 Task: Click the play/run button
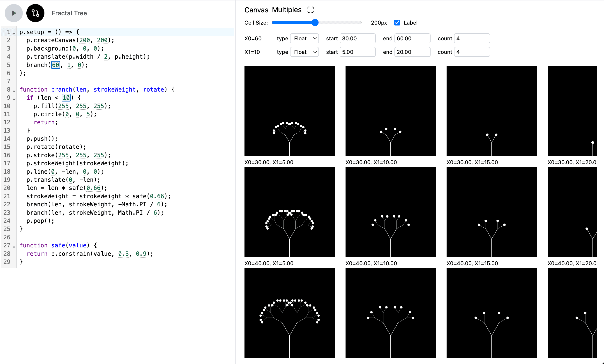pyautogui.click(x=14, y=13)
